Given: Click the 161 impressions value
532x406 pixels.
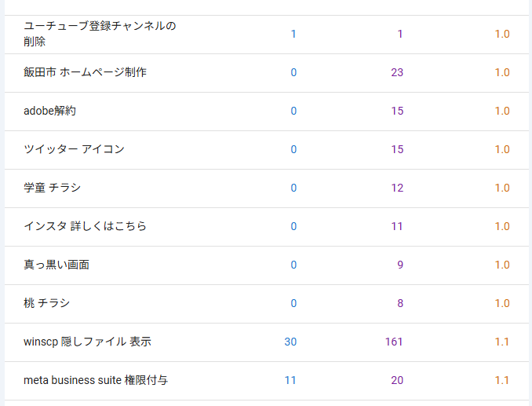Looking at the screenshot, I should click(x=394, y=342).
